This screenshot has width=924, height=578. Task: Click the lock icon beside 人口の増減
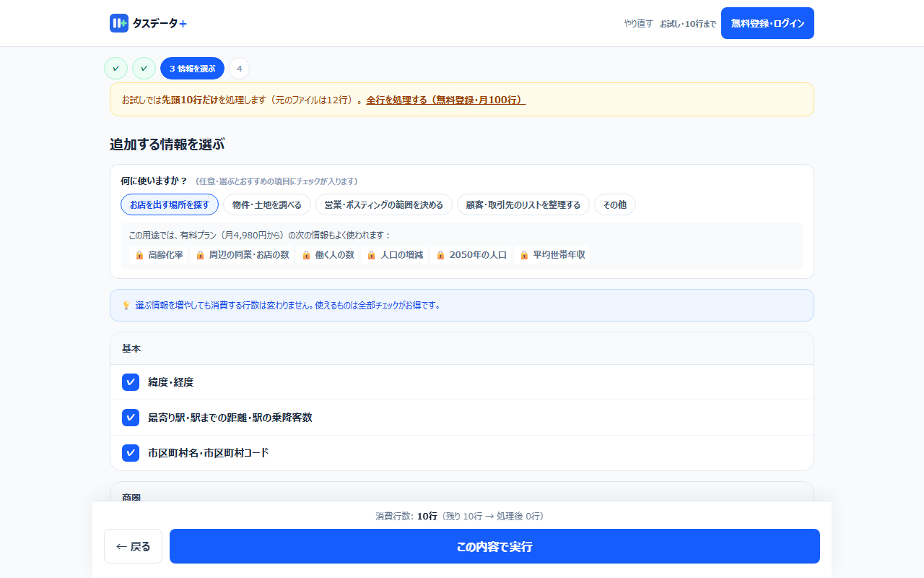tap(372, 255)
